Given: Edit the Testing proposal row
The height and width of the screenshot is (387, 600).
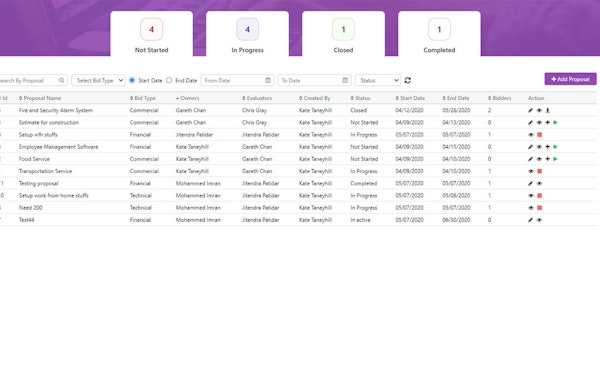Looking at the screenshot, I should (530, 183).
